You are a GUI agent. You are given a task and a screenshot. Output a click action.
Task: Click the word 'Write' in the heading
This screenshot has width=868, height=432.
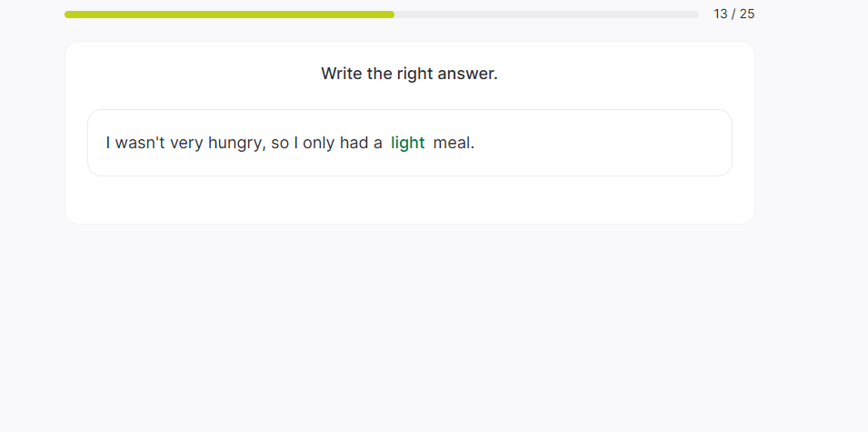[342, 74]
